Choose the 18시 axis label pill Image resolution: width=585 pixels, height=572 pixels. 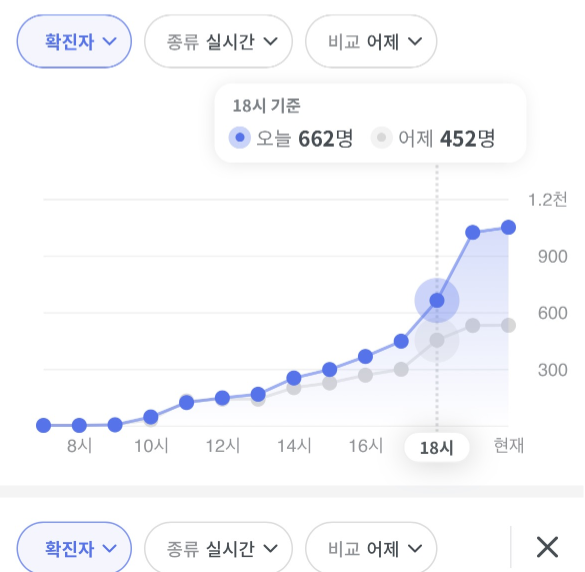coord(437,447)
